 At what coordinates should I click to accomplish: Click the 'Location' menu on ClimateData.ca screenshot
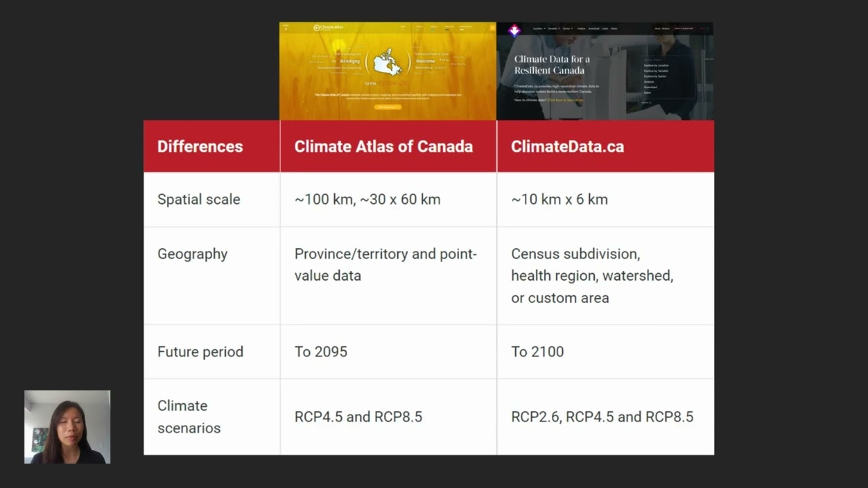(538, 28)
